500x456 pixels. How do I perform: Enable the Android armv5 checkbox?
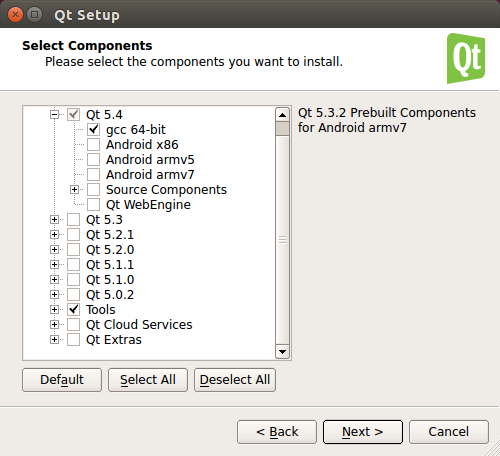93,160
